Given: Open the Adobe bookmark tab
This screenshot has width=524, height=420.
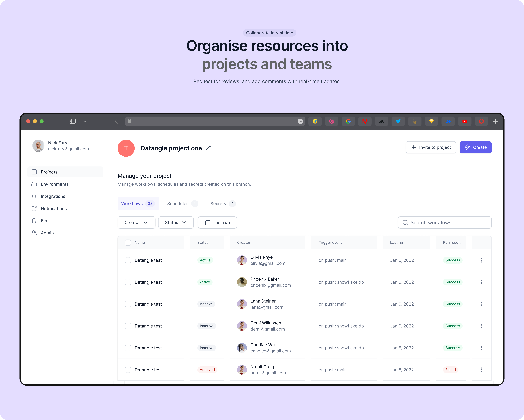Looking at the screenshot, I should click(x=365, y=121).
